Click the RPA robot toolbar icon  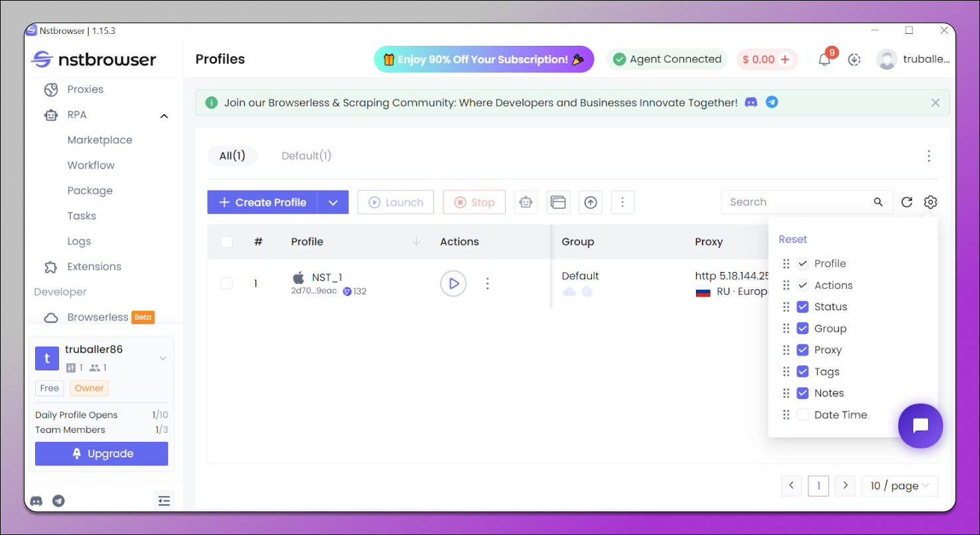pyautogui.click(x=526, y=202)
